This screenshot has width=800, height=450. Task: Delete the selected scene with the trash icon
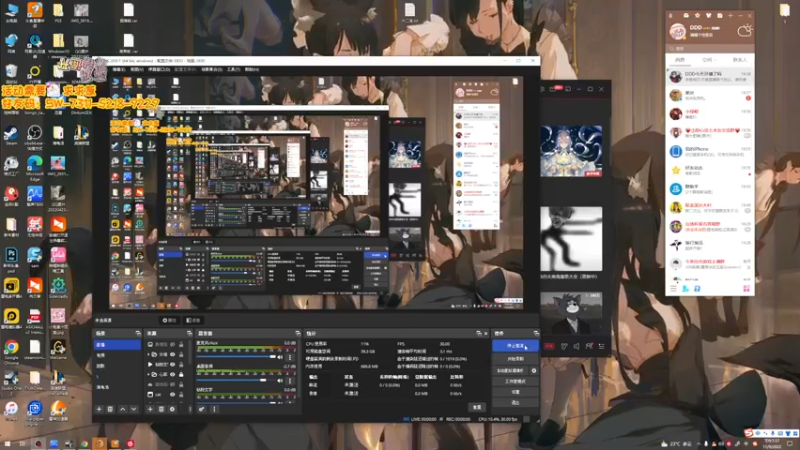(110, 409)
